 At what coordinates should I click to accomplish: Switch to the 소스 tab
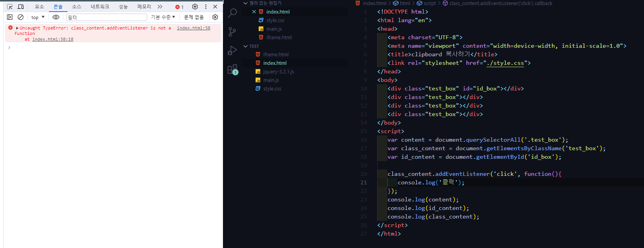point(77,7)
